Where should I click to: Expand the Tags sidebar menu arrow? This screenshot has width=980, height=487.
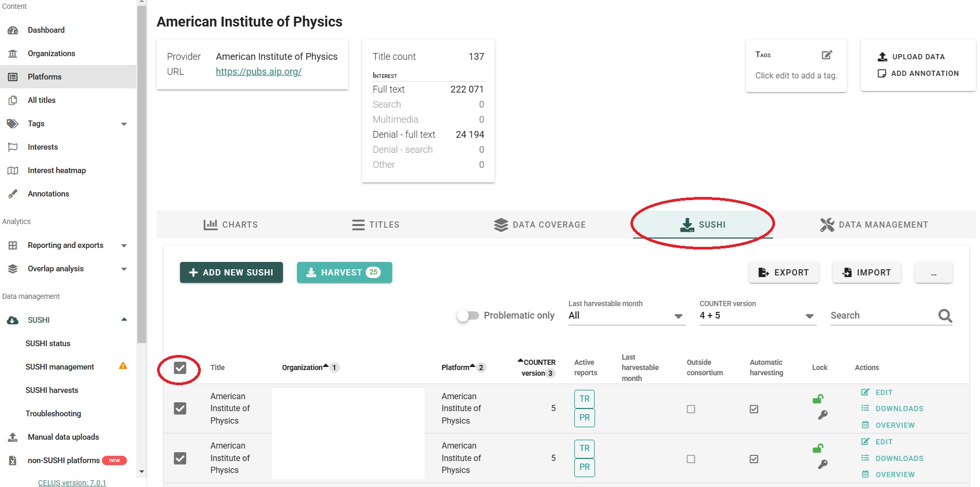pyautogui.click(x=124, y=124)
